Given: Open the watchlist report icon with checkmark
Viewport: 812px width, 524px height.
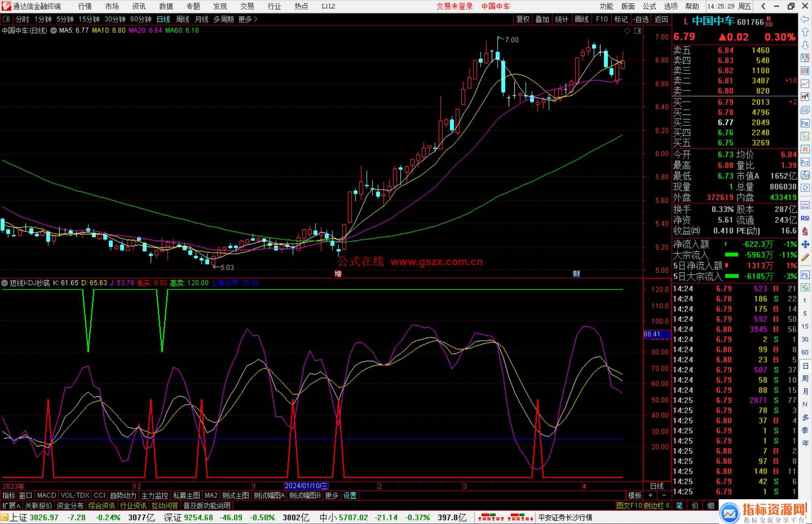Looking at the screenshot, I should [x=805, y=58].
